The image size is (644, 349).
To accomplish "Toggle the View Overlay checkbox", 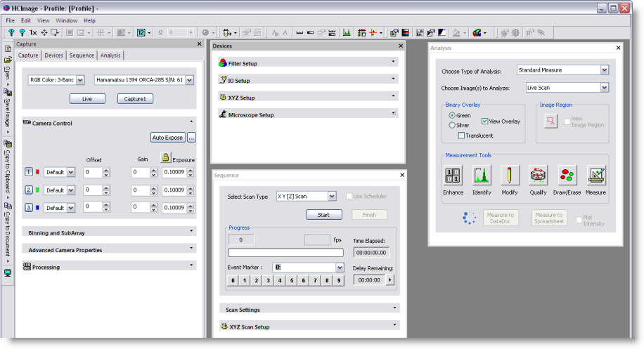I will pyautogui.click(x=484, y=121).
